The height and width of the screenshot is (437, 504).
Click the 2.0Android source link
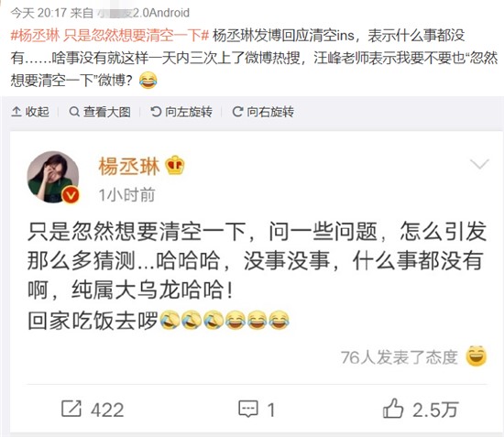[161, 13]
